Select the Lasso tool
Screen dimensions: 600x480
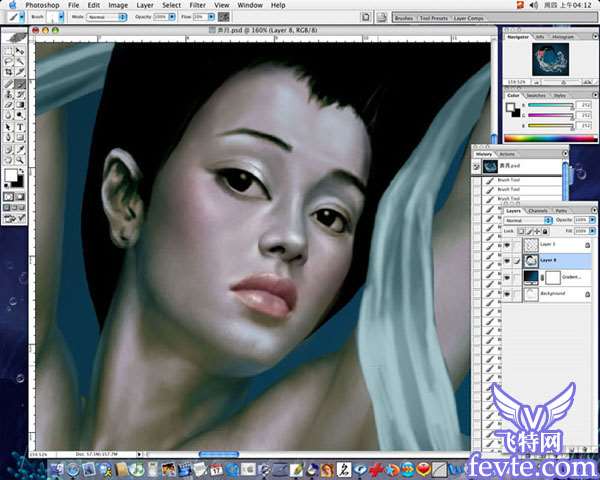coord(8,62)
